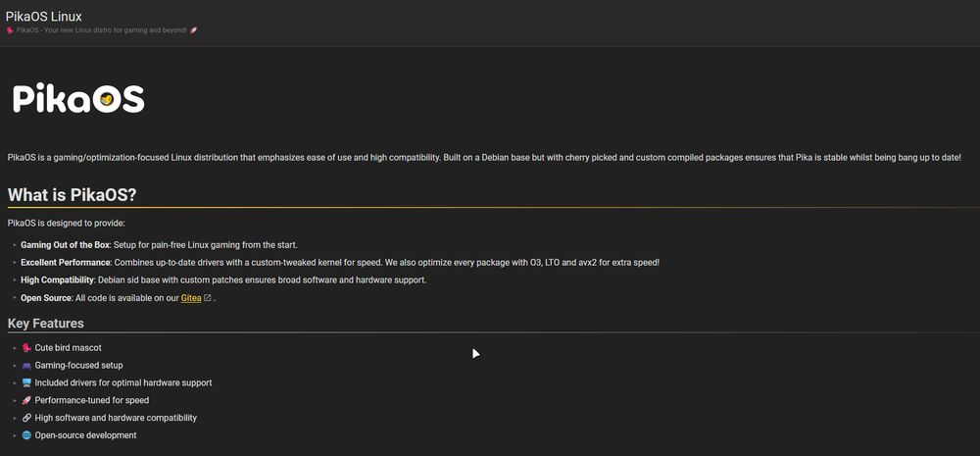
Task: Click the 'Open Source' bold text
Action: [46, 298]
